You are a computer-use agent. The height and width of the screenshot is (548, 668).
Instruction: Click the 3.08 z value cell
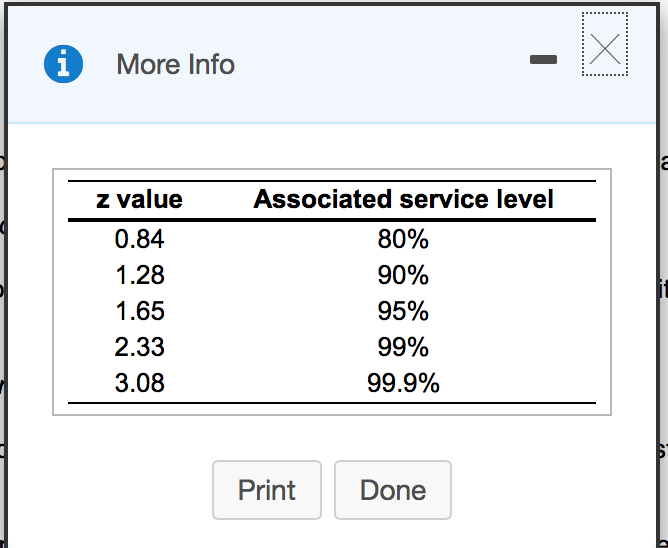click(139, 383)
